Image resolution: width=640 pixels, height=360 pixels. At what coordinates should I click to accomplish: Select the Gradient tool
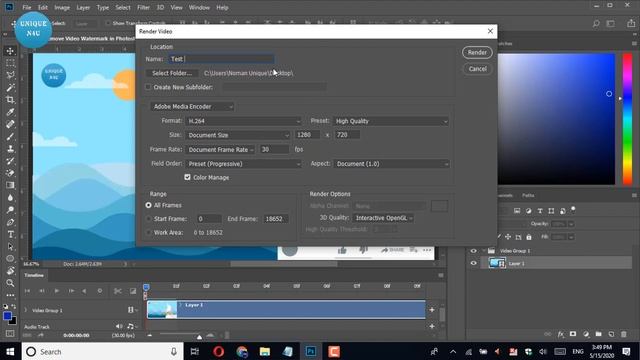(x=10, y=185)
